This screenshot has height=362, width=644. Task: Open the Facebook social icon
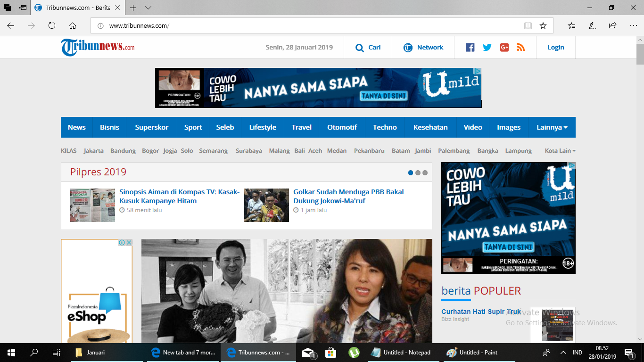pyautogui.click(x=470, y=48)
